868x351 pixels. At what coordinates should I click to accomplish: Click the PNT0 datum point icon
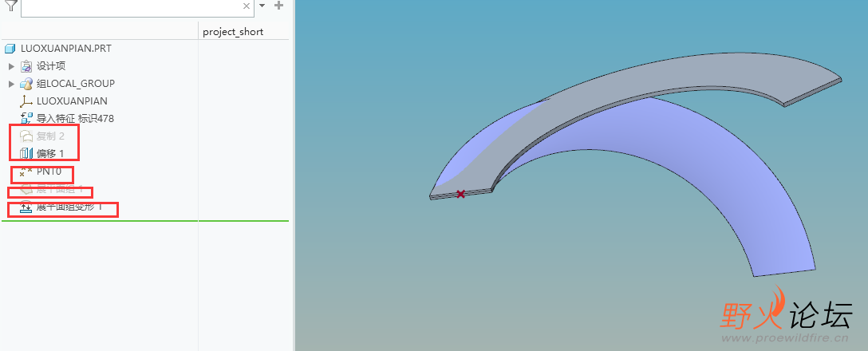pyautogui.click(x=26, y=172)
